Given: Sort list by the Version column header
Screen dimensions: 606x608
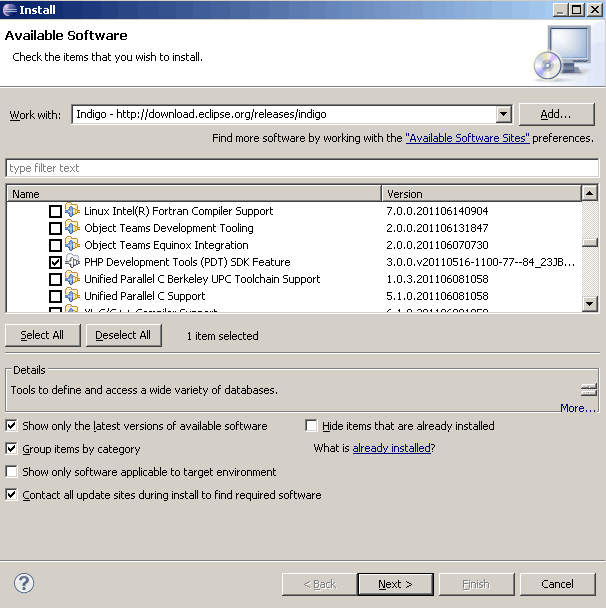Looking at the screenshot, I should point(481,193).
